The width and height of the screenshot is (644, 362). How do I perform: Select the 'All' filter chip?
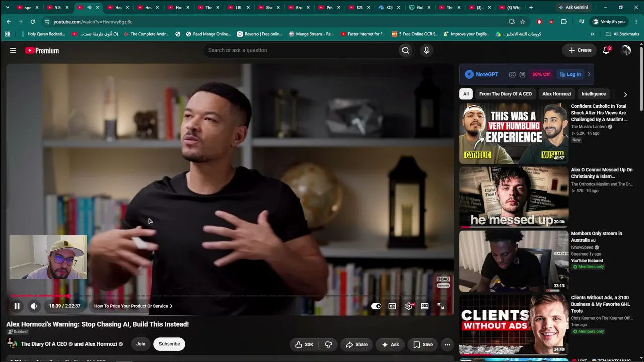[x=466, y=94]
